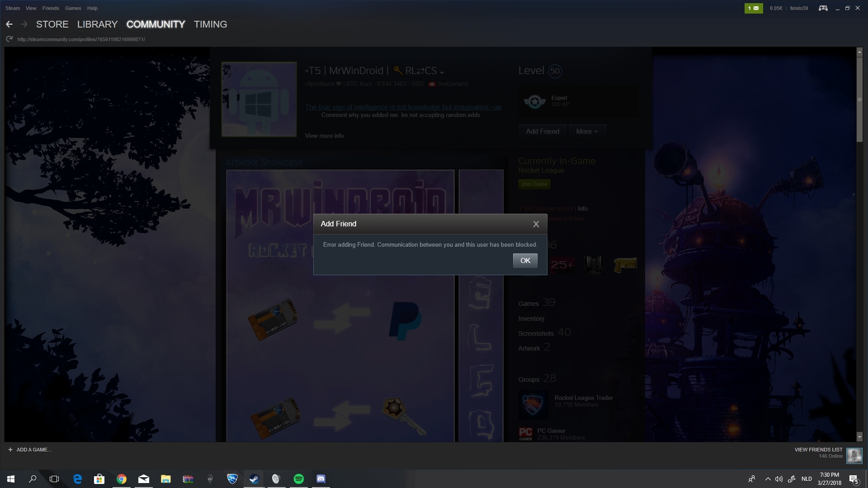Click the Rocket League Trader group icon
868x488 pixels.
533,405
